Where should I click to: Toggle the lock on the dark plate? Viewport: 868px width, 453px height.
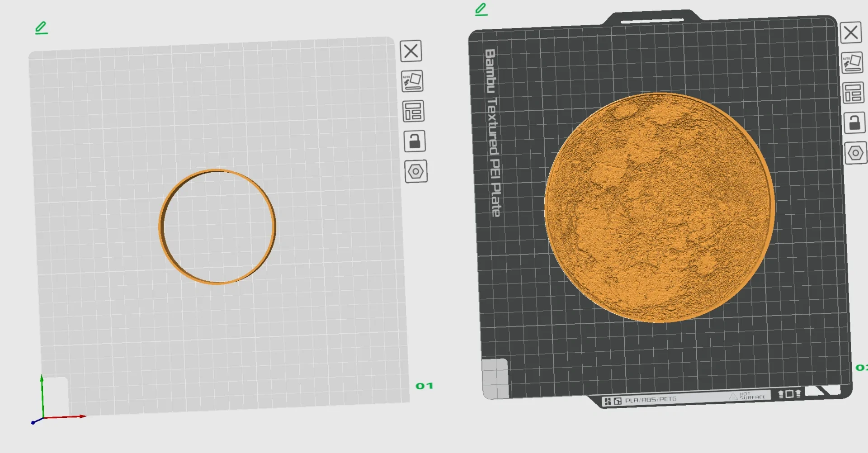(854, 123)
